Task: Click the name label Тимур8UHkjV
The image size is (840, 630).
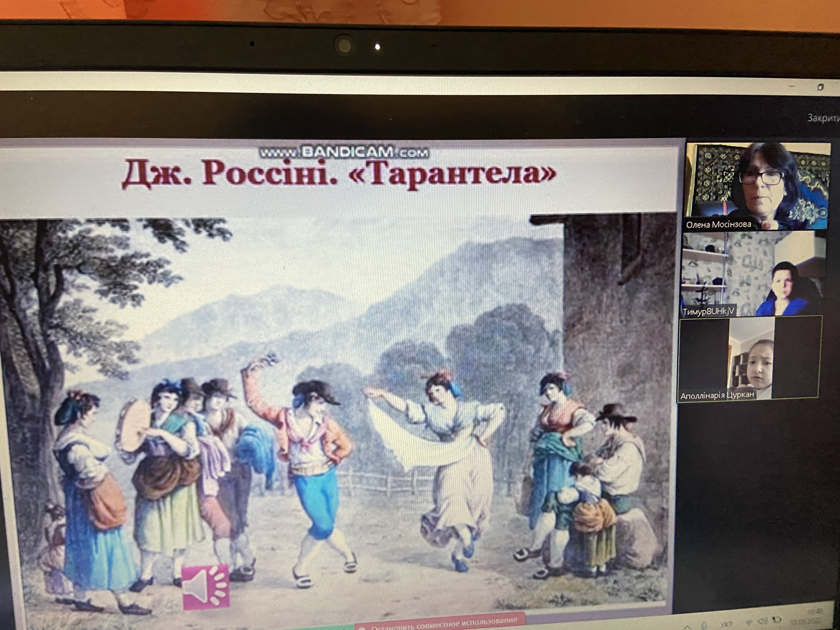Action: tap(708, 311)
